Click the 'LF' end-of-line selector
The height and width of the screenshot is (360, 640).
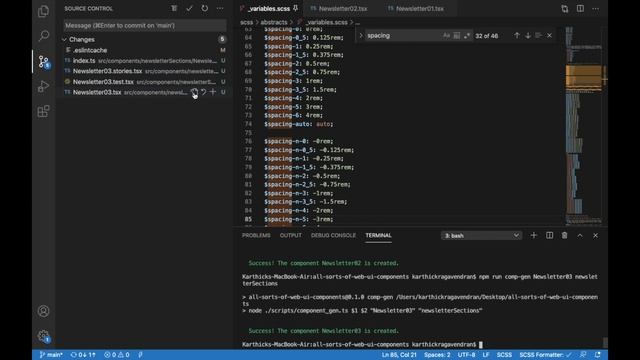coord(486,355)
